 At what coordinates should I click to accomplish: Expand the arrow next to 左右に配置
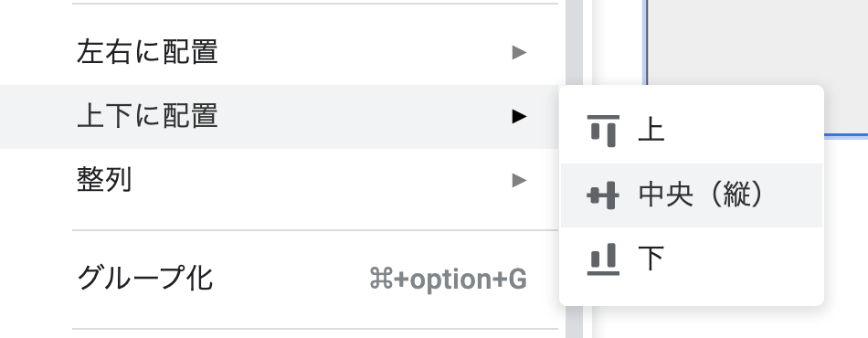coord(519,53)
